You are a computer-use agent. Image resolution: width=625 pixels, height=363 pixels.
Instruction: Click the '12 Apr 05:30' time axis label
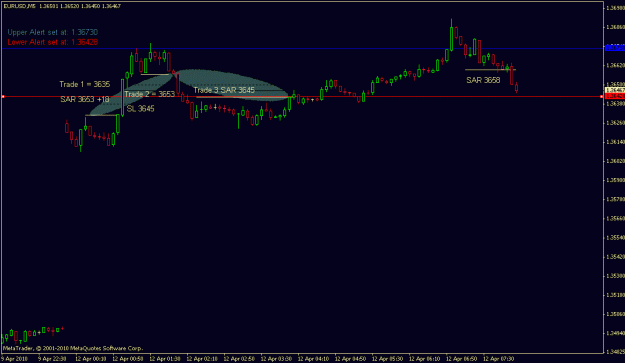(387, 359)
